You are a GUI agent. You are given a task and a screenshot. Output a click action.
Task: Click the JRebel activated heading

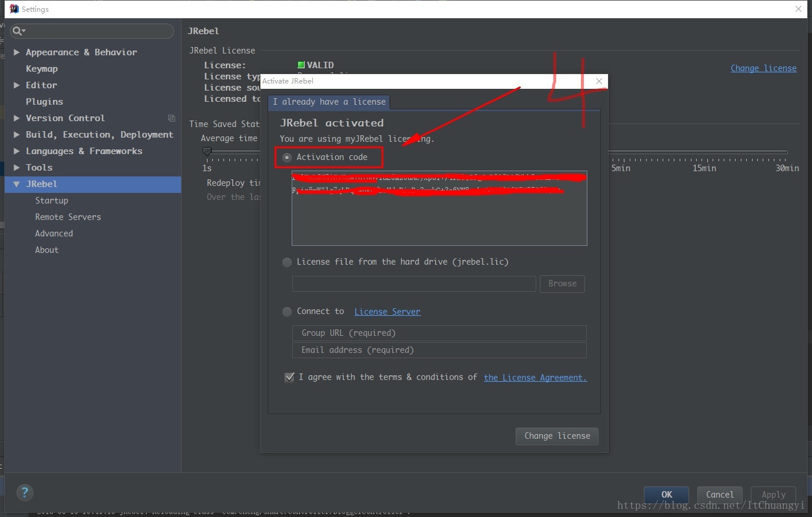point(332,123)
